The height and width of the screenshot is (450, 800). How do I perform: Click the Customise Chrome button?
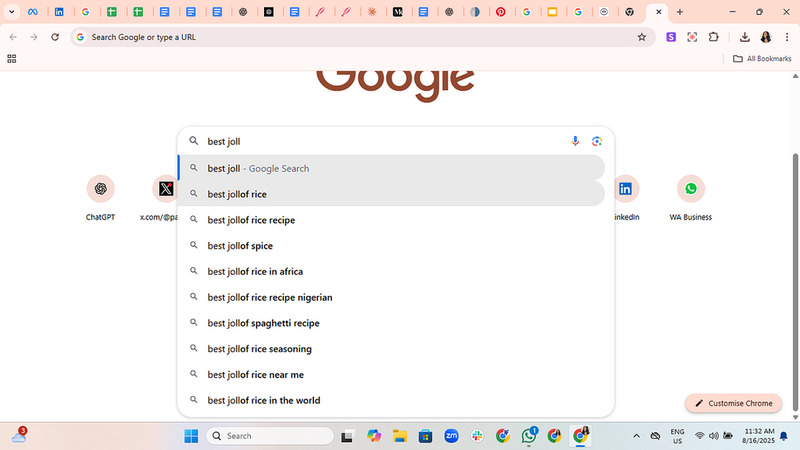click(x=733, y=403)
